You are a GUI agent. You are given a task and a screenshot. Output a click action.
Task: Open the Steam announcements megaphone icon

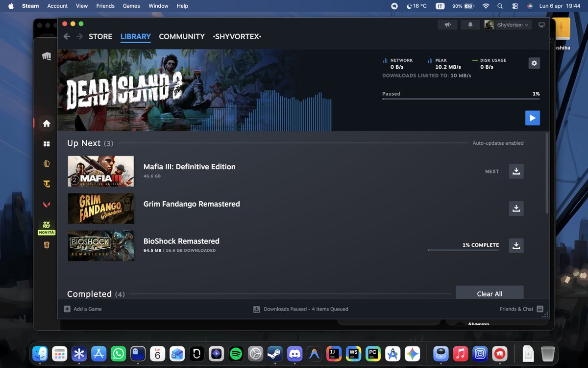447,25
